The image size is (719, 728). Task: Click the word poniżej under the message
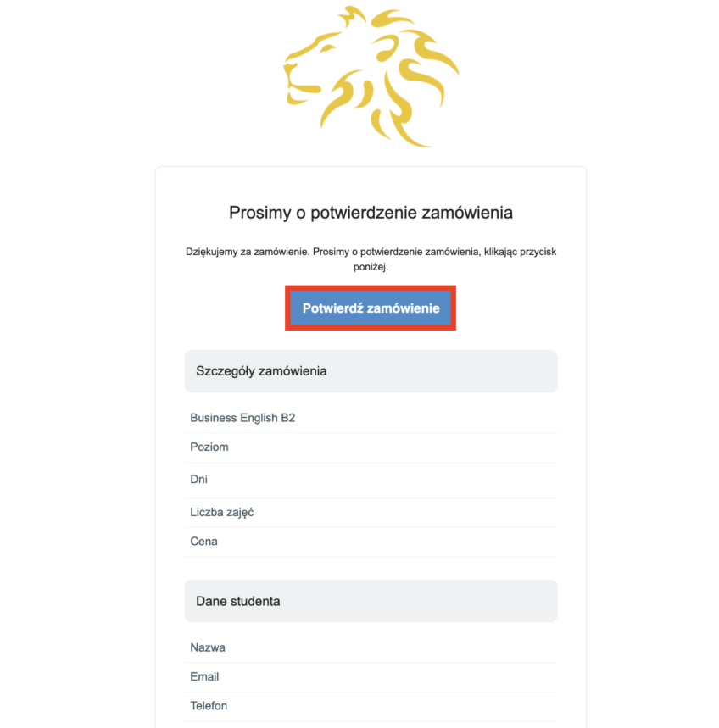(371, 266)
